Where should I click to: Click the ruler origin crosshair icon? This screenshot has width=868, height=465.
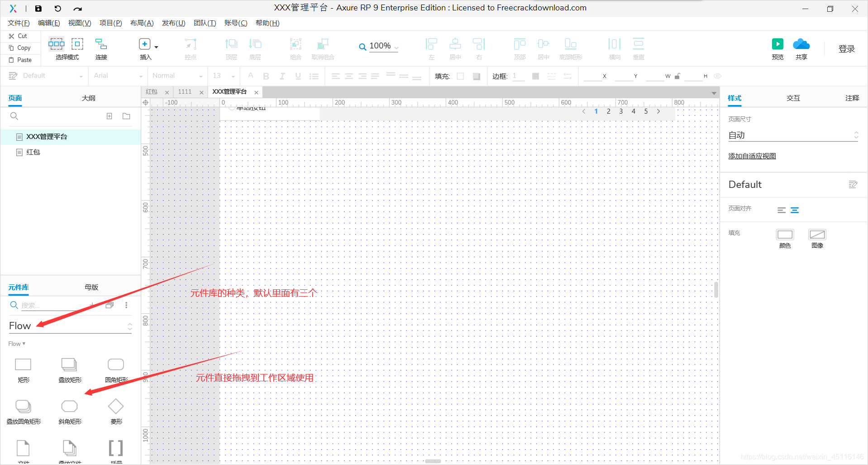coord(146,103)
